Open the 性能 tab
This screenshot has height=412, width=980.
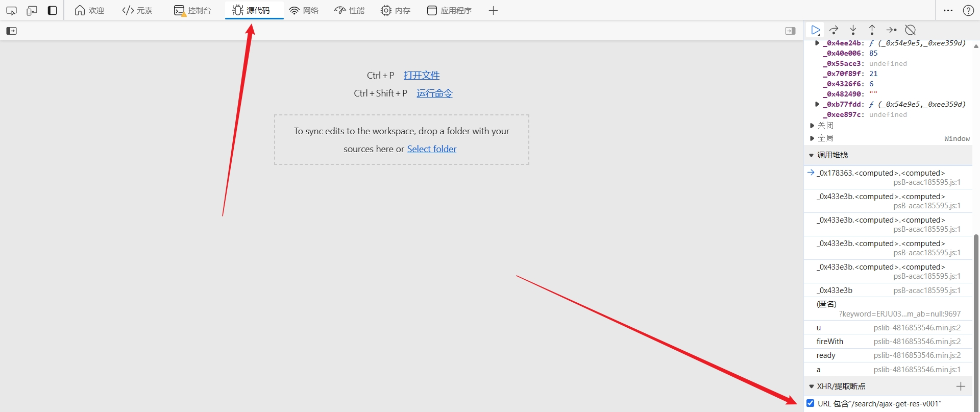tap(350, 10)
